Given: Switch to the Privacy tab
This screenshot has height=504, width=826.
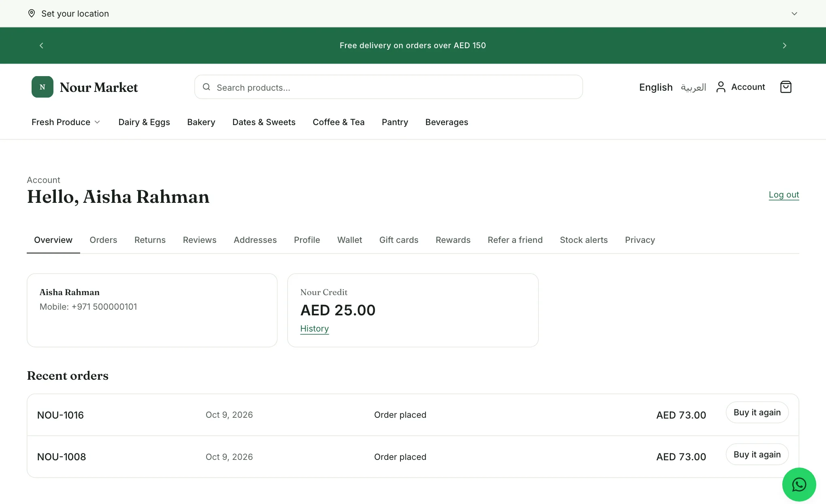Looking at the screenshot, I should tap(640, 240).
